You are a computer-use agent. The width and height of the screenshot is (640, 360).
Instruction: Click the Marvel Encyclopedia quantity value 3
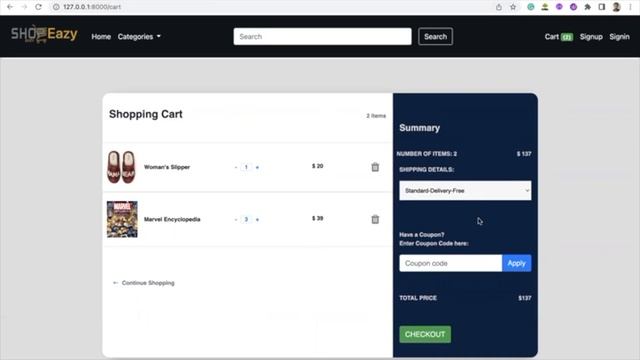click(x=246, y=220)
